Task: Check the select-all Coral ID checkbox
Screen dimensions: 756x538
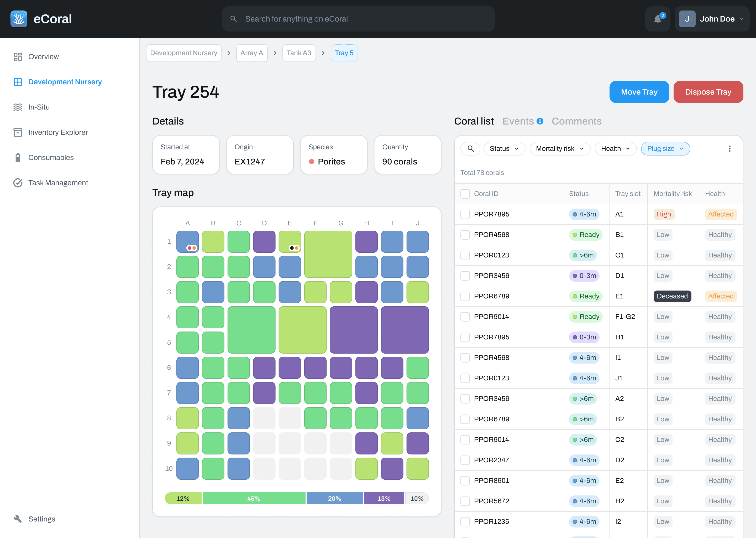Action: (465, 194)
